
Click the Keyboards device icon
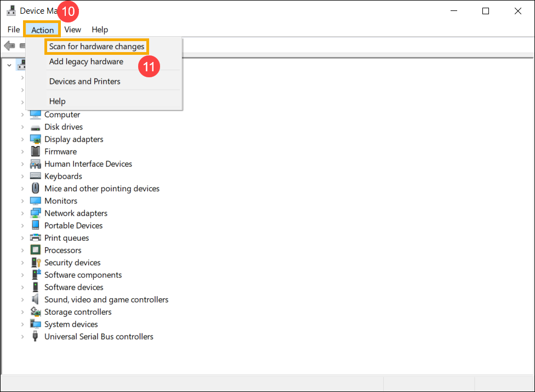click(x=36, y=176)
